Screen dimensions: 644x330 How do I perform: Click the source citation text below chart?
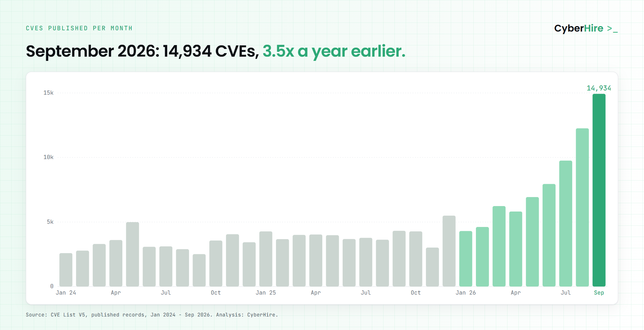[152, 315]
